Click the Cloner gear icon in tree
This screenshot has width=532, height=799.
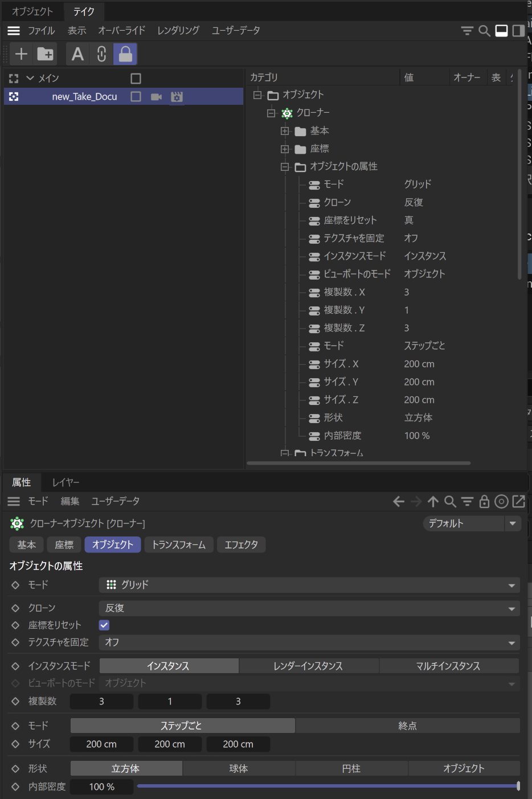coord(287,113)
